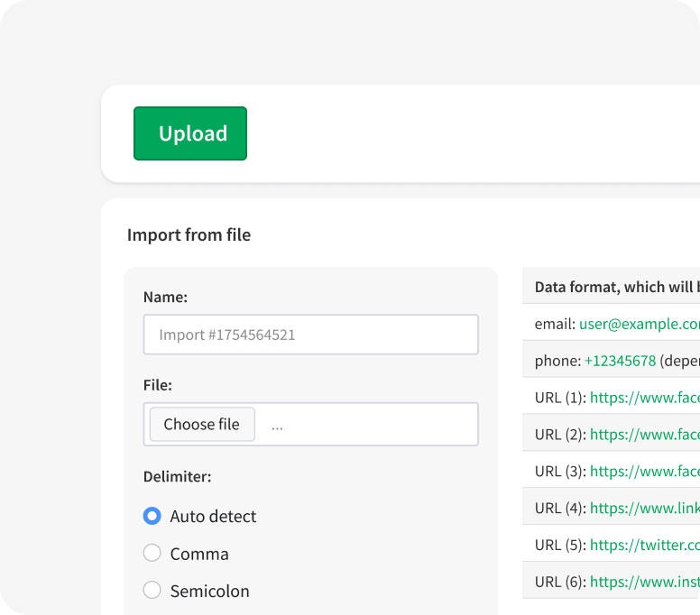This screenshot has height=615, width=700.
Task: Click the +12345678 phone number link
Action: pyautogui.click(x=620, y=361)
